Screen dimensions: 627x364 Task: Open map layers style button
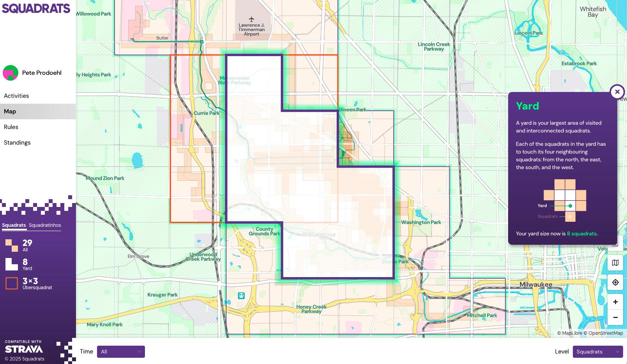[x=615, y=263]
